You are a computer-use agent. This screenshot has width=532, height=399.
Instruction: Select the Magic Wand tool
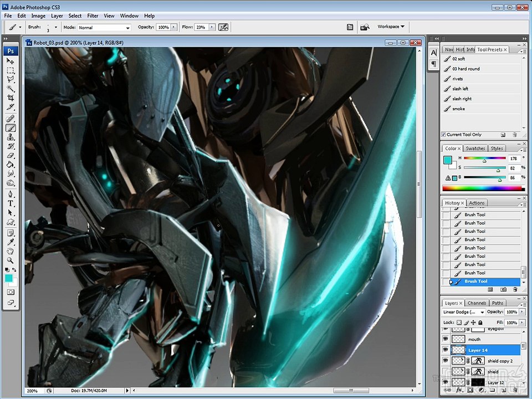[11, 89]
